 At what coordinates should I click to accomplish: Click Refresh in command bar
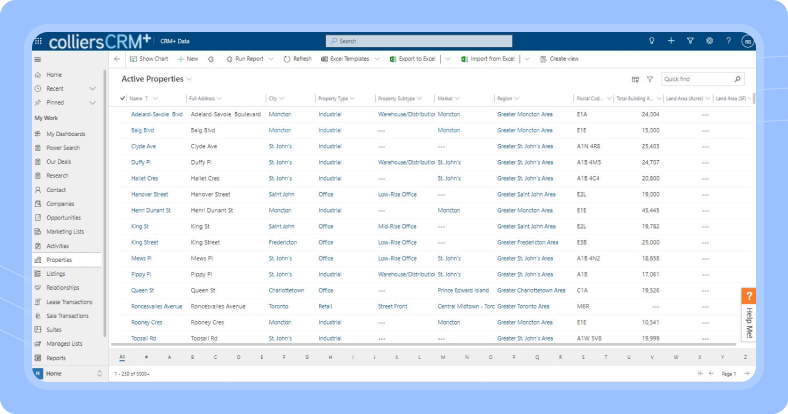click(x=298, y=59)
